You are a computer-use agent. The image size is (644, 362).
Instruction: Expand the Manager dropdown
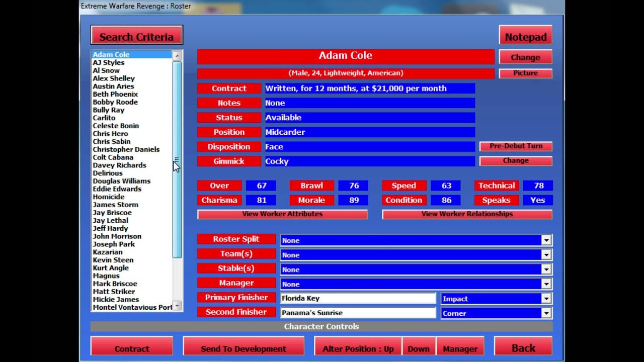pyautogui.click(x=546, y=284)
